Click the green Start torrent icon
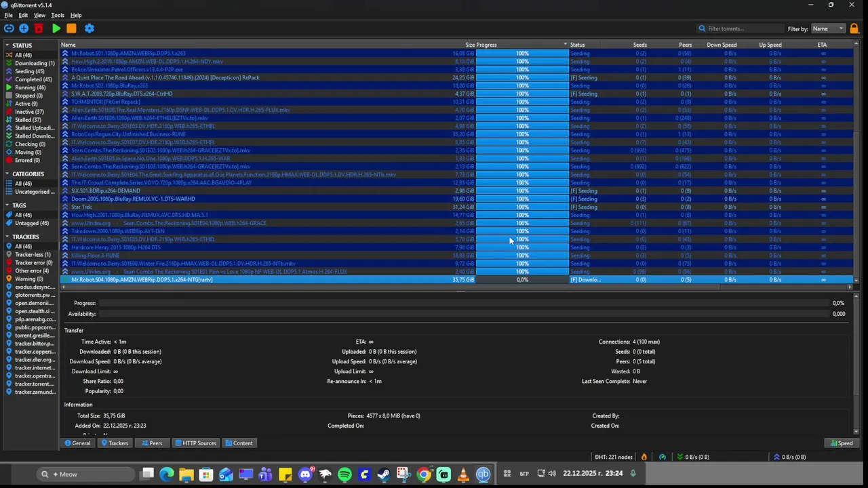 tap(56, 28)
